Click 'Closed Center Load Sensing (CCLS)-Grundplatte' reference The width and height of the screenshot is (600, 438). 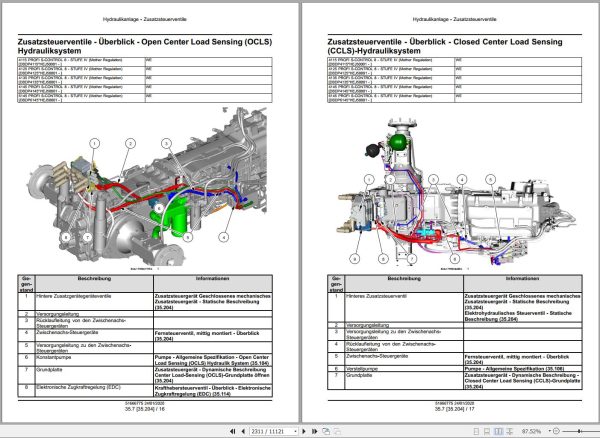tap(522, 381)
